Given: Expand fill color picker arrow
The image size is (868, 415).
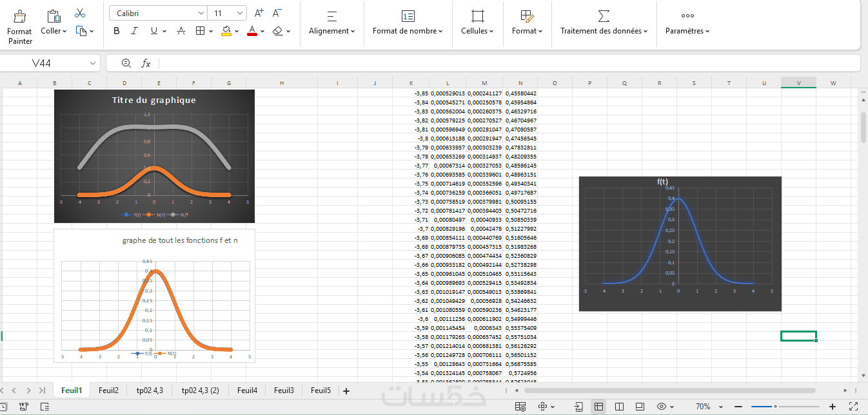Looking at the screenshot, I should pyautogui.click(x=237, y=31).
